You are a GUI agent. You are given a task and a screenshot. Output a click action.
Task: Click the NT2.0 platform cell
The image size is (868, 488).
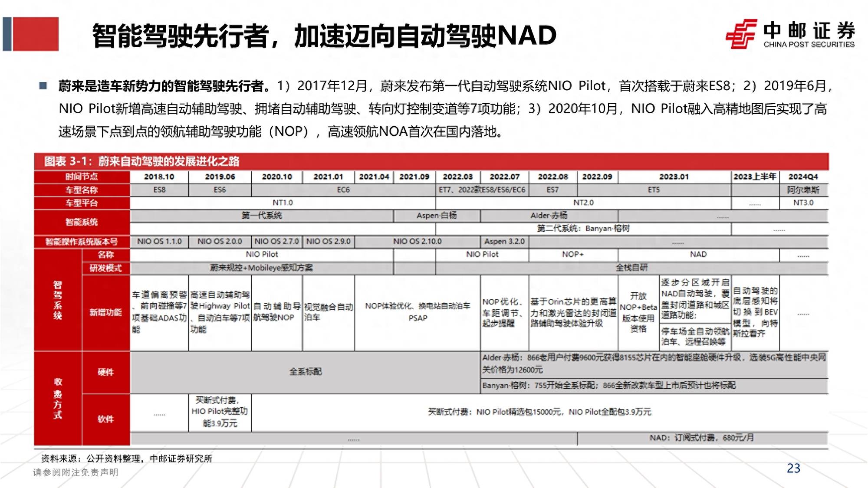coord(583,203)
